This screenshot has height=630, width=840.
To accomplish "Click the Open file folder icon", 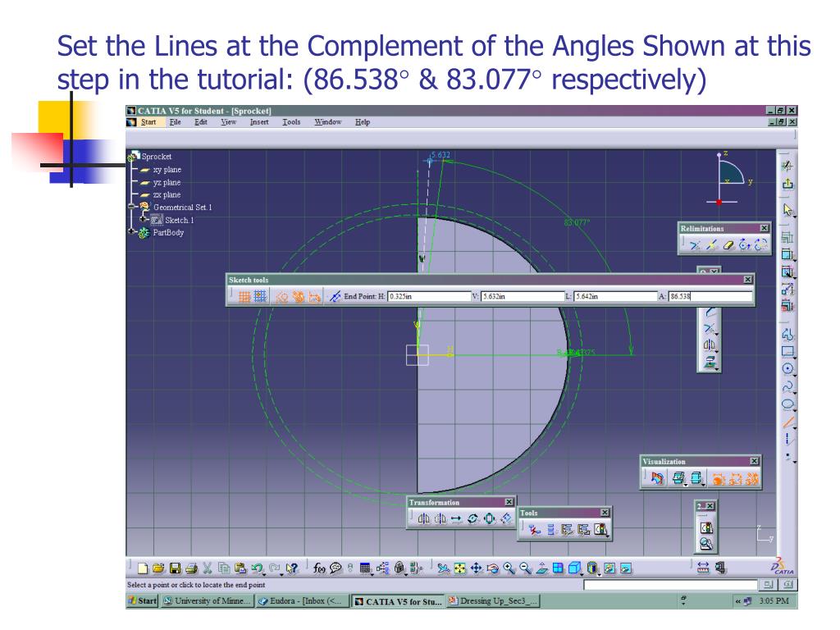I will (x=158, y=568).
